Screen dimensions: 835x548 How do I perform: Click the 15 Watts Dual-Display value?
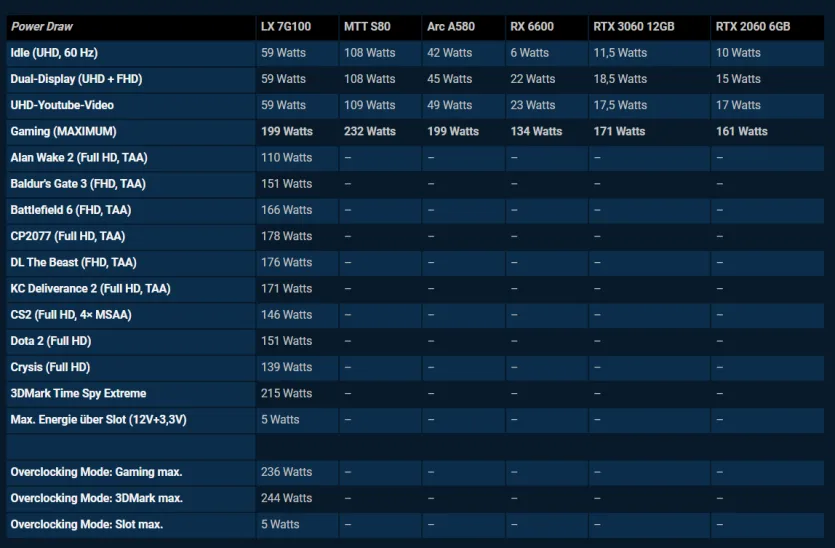click(x=738, y=79)
